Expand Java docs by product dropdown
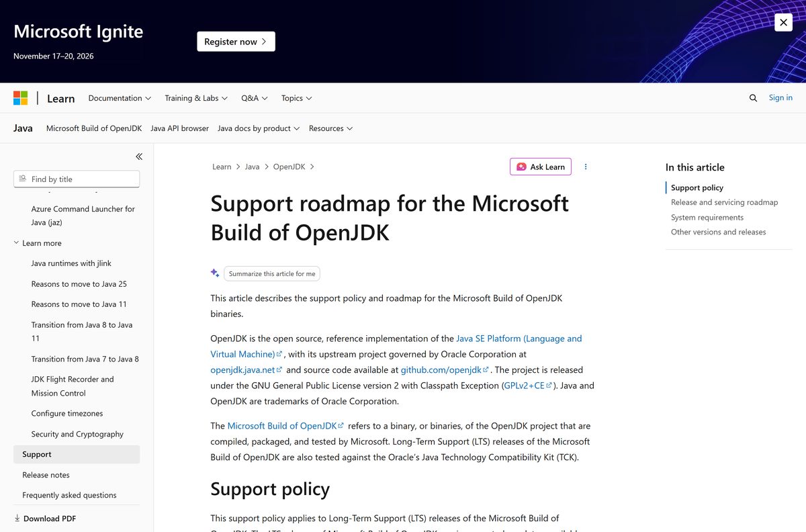This screenshot has height=532, width=806. click(259, 128)
